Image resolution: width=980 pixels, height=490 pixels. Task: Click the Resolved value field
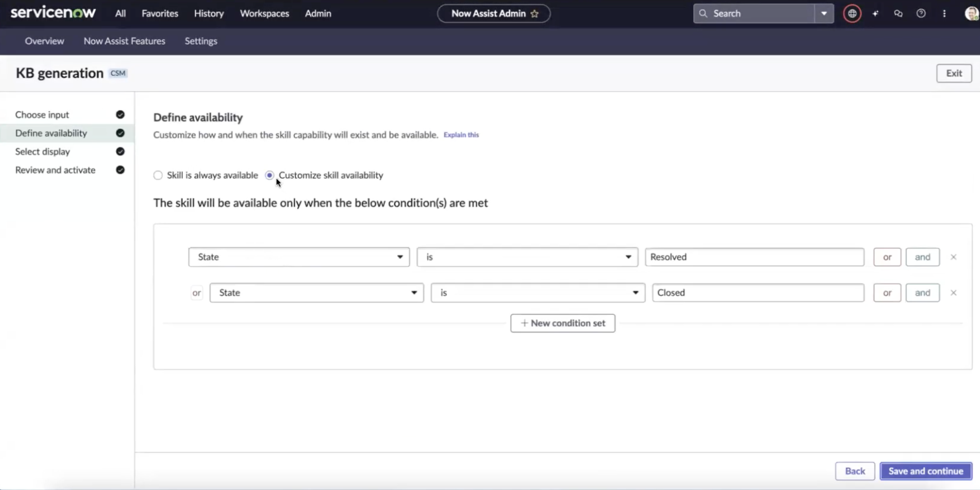pyautogui.click(x=754, y=257)
